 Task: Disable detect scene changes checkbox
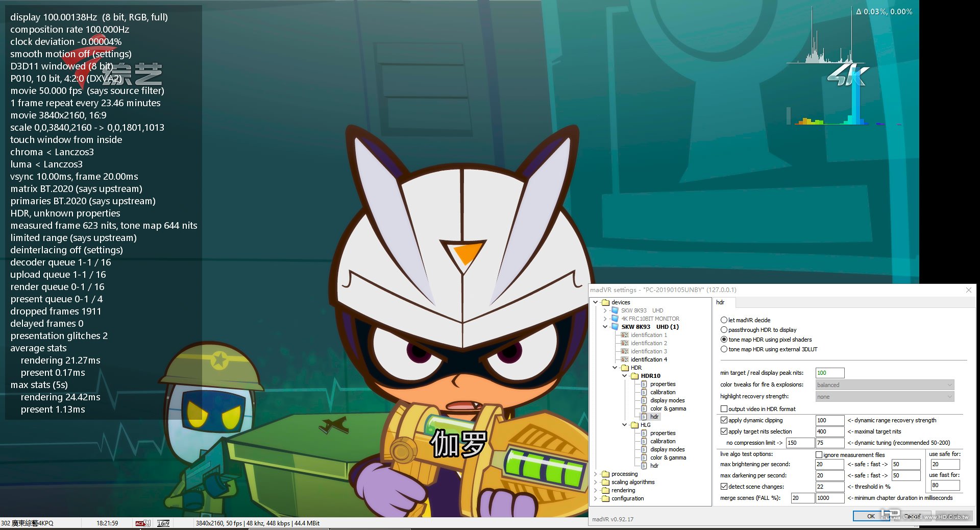(x=724, y=487)
